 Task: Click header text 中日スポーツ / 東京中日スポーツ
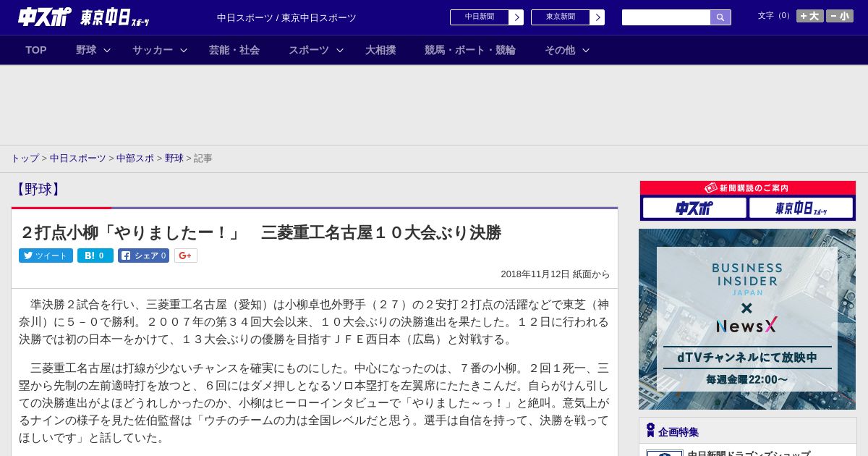click(x=286, y=17)
